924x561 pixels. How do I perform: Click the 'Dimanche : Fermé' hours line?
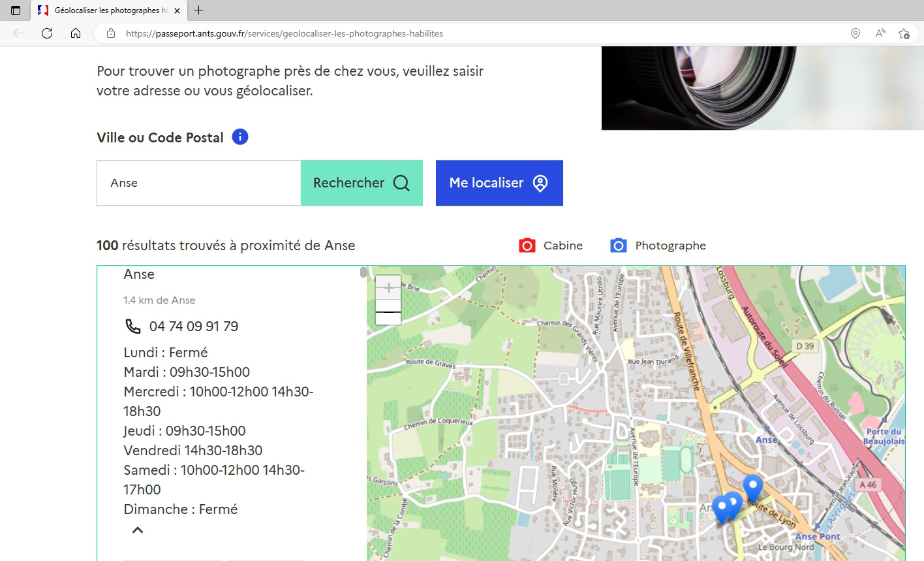(x=181, y=509)
